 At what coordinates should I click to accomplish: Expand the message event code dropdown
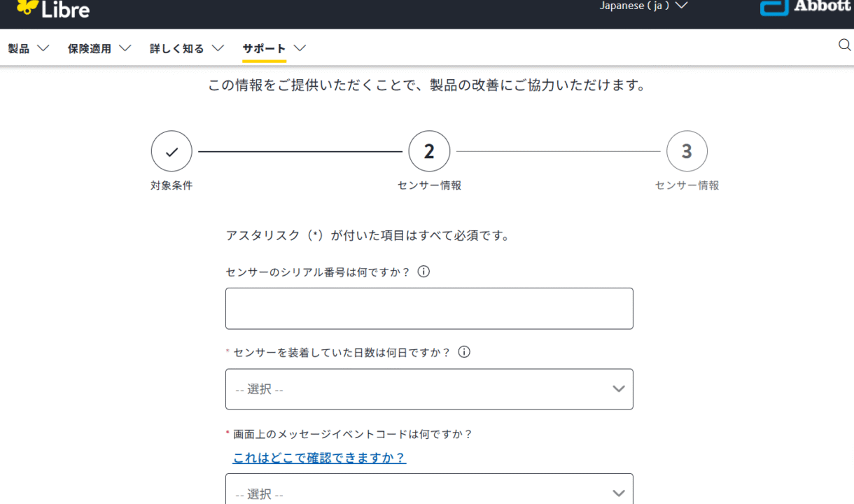coord(429,491)
